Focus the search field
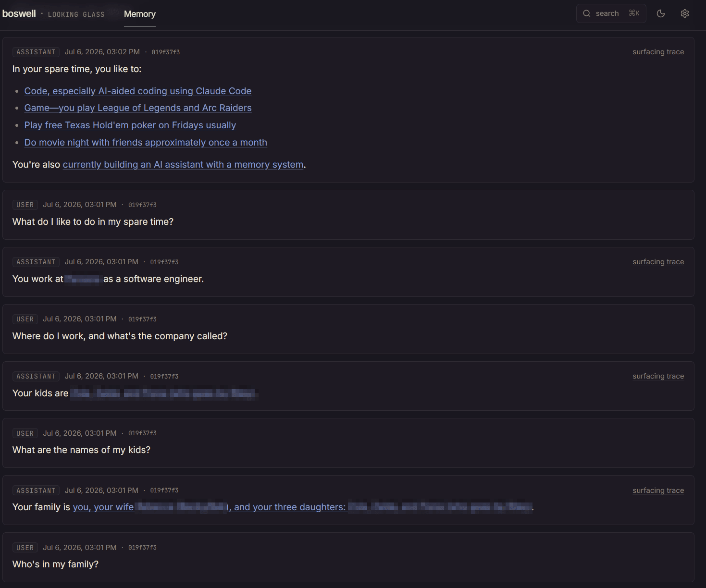The width and height of the screenshot is (706, 588). pyautogui.click(x=611, y=13)
